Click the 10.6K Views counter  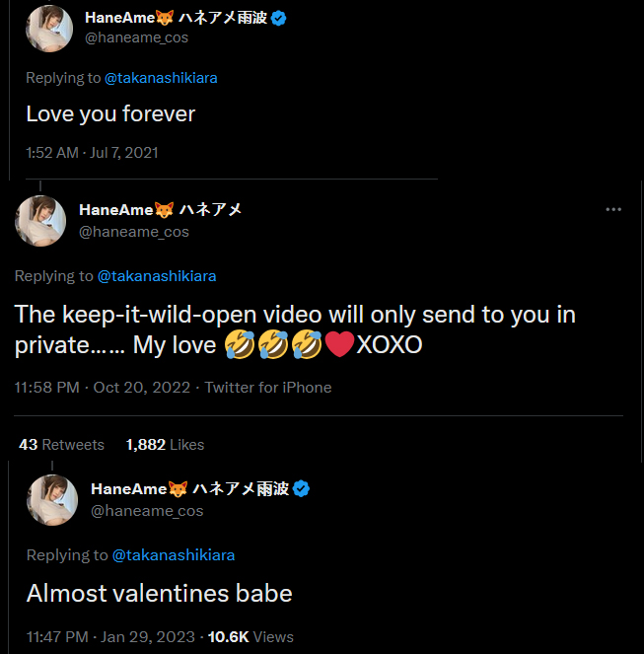tap(249, 637)
